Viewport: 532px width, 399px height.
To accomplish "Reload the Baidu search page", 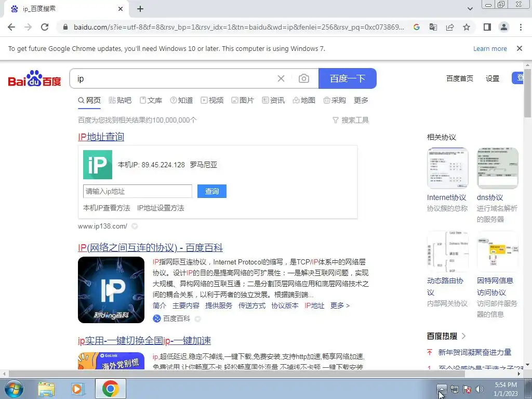I will click(x=45, y=27).
